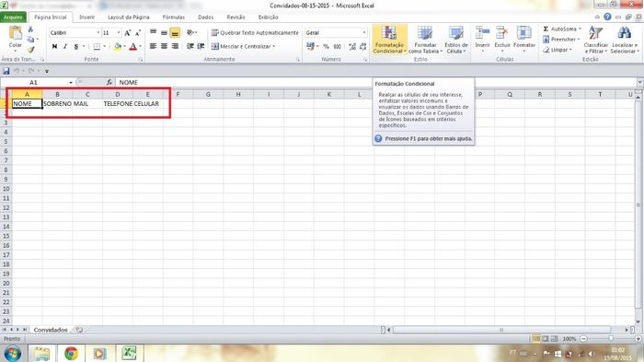Click the Excel help question mark icon

click(607, 17)
